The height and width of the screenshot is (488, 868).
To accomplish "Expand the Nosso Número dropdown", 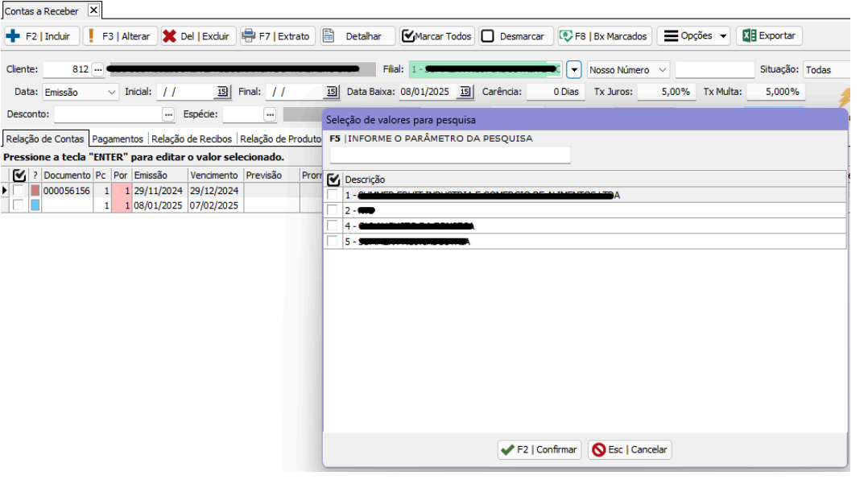I will [x=663, y=70].
